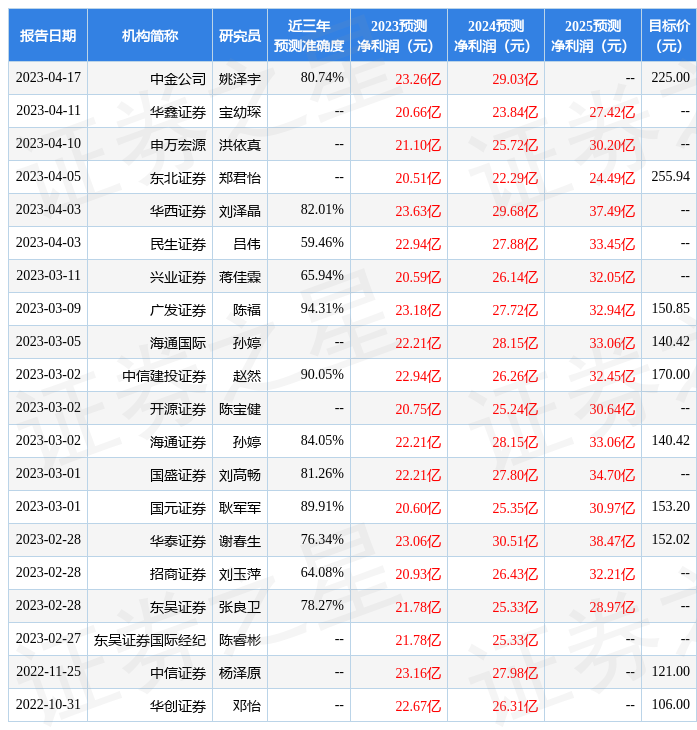Click the 30.64亿 forecast value

coord(612,410)
